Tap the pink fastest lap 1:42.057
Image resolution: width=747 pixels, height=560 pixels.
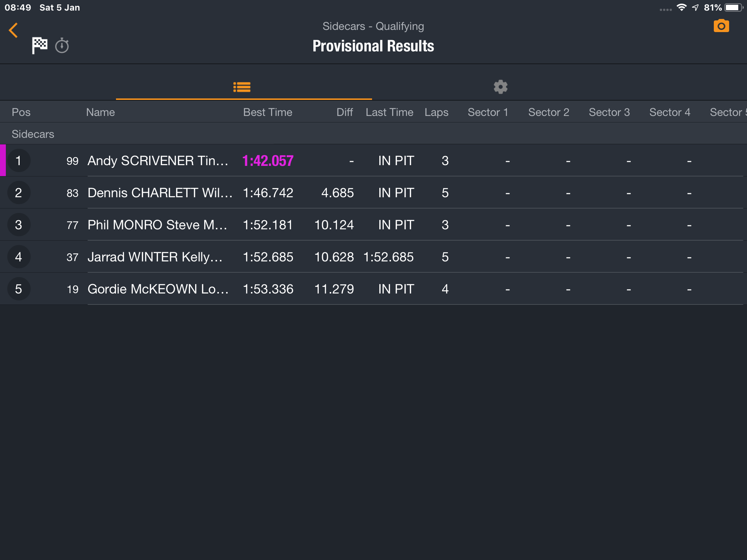coord(268,161)
